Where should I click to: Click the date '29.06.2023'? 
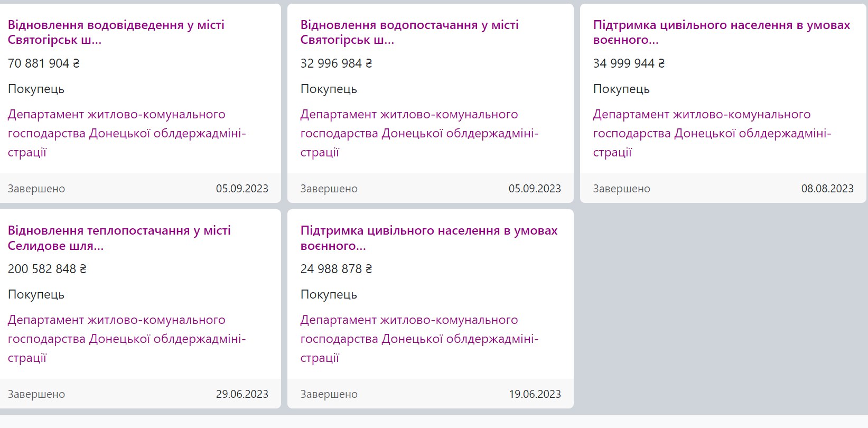242,394
